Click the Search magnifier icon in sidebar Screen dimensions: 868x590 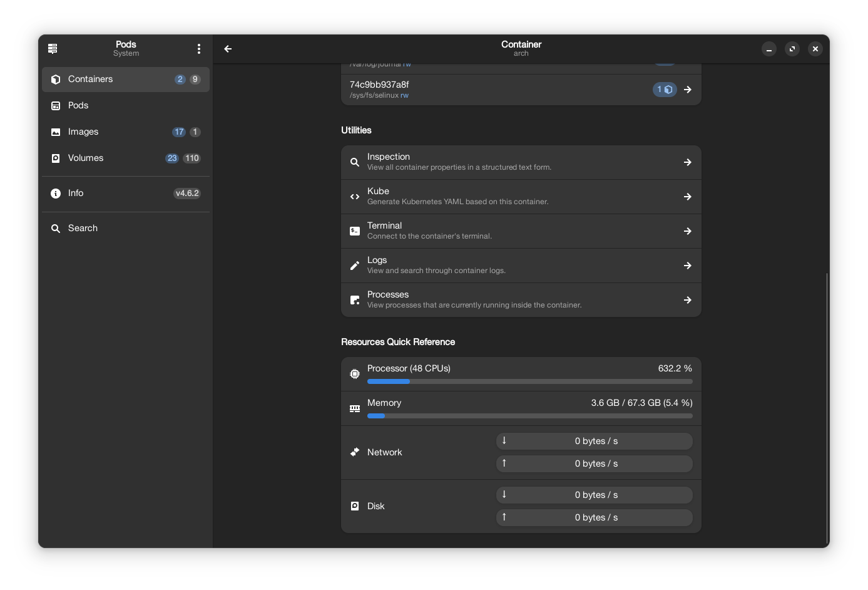pyautogui.click(x=56, y=228)
